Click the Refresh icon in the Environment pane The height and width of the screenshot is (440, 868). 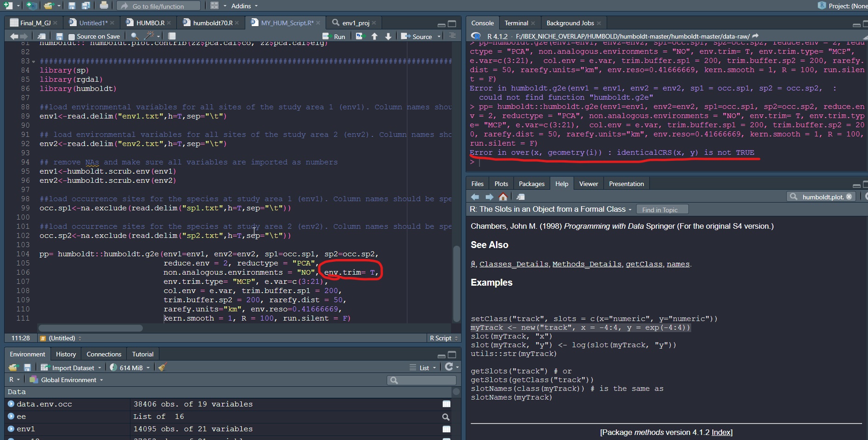(x=449, y=367)
